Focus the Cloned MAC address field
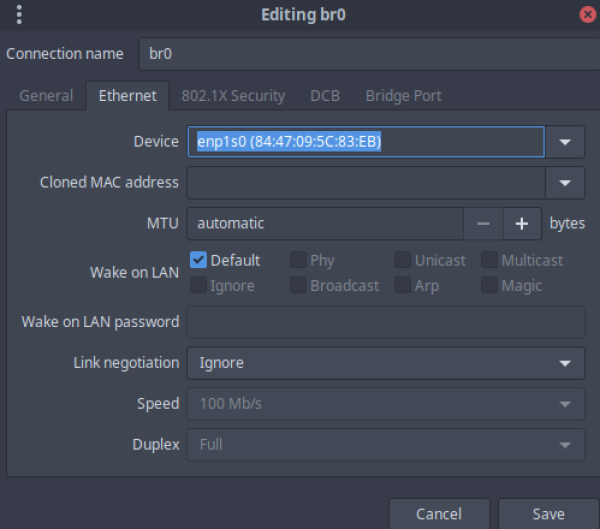The width and height of the screenshot is (600, 529). [x=365, y=183]
